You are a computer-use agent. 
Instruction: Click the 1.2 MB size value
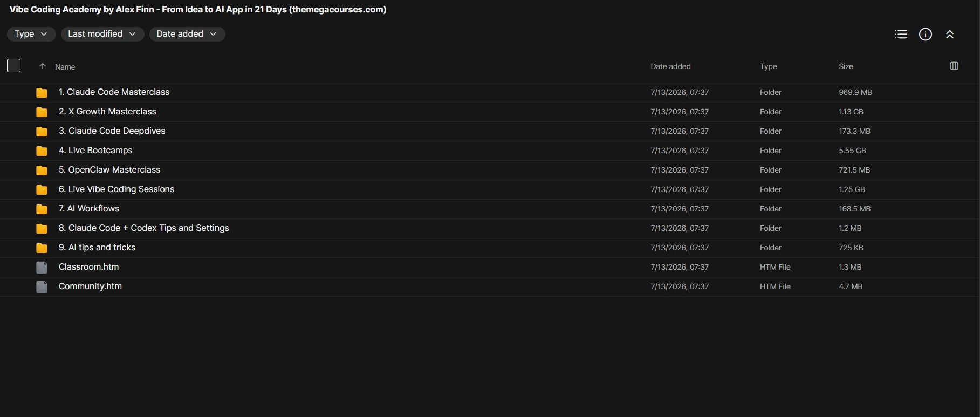(850, 228)
